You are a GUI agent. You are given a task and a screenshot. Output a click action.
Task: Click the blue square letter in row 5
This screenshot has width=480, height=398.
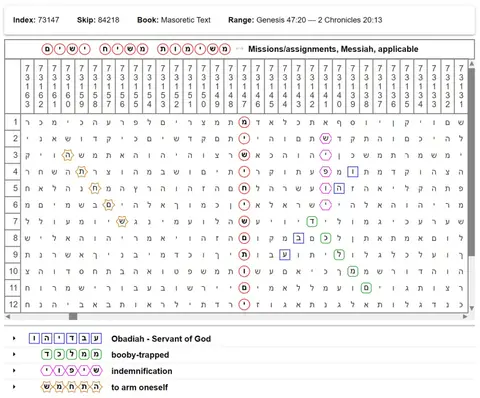[339, 188]
